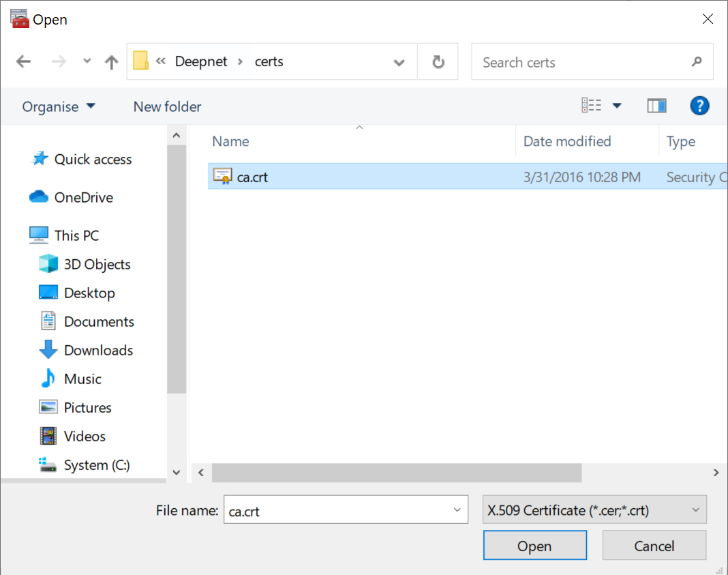Toggle the preview pane icon

tap(656, 106)
